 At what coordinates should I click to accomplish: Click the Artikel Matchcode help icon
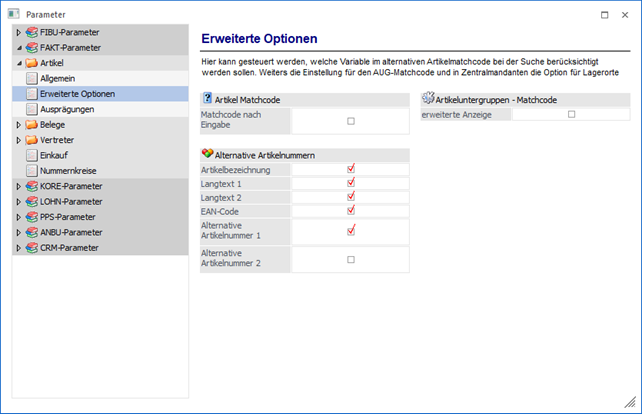pyautogui.click(x=207, y=99)
